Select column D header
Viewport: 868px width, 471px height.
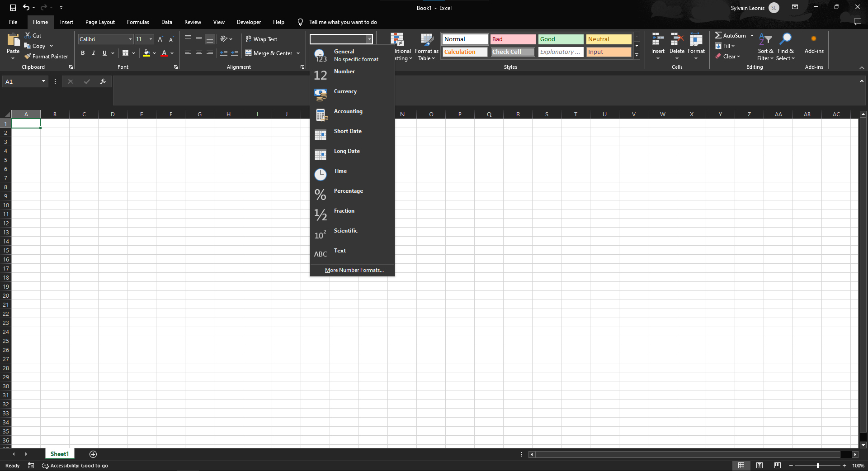click(x=113, y=114)
